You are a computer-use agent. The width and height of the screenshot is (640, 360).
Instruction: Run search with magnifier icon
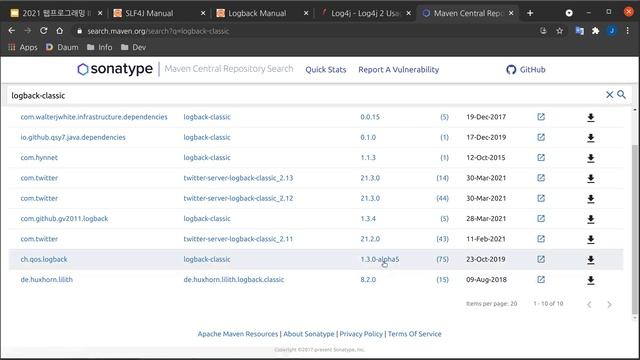621,95
